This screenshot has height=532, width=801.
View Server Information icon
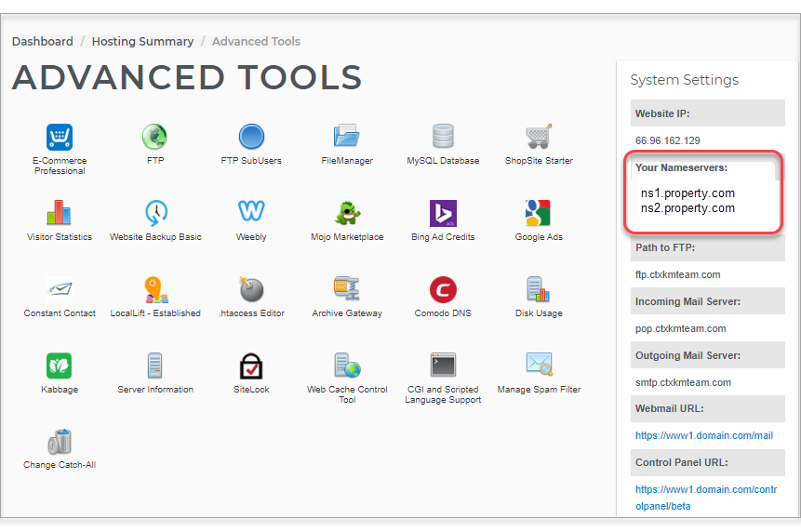[154, 366]
